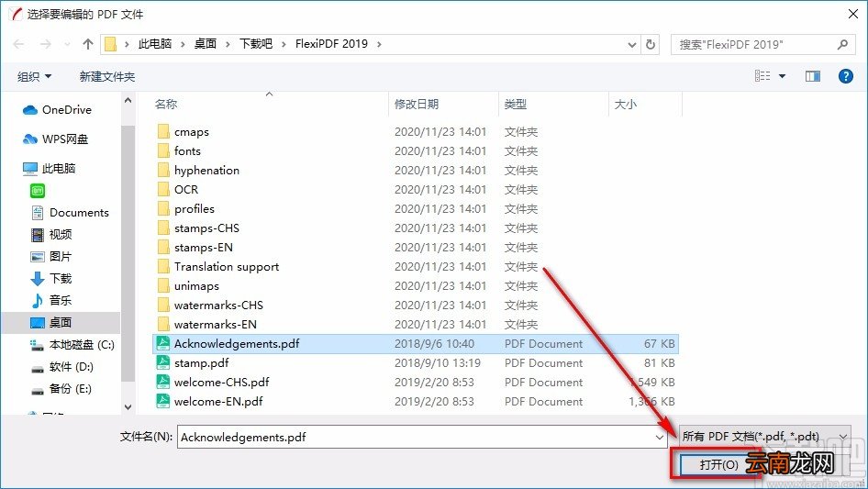
Task: Expand the chevron after 此电脑 breadcrumb
Action: click(x=183, y=44)
